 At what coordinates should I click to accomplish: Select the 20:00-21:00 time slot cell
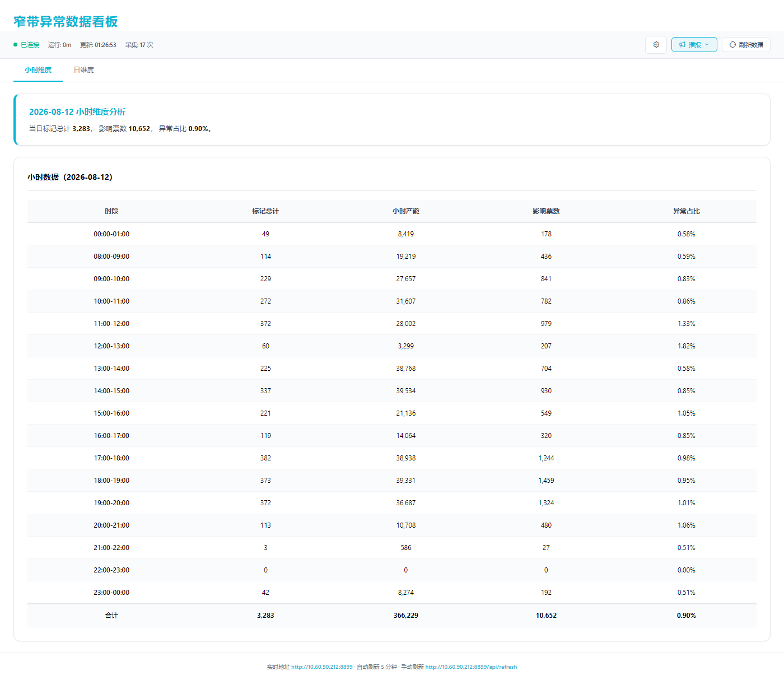[111, 525]
